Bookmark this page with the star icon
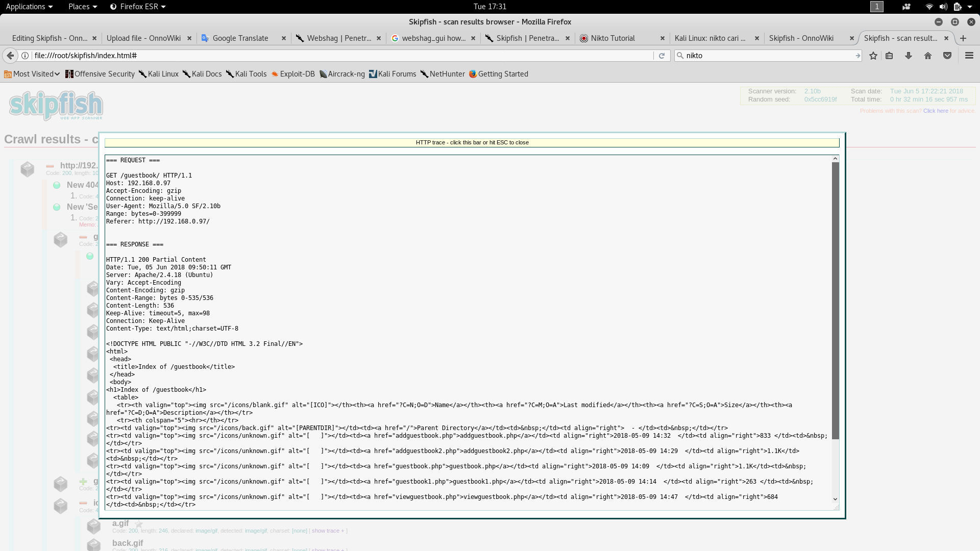980x551 pixels. click(873, 56)
